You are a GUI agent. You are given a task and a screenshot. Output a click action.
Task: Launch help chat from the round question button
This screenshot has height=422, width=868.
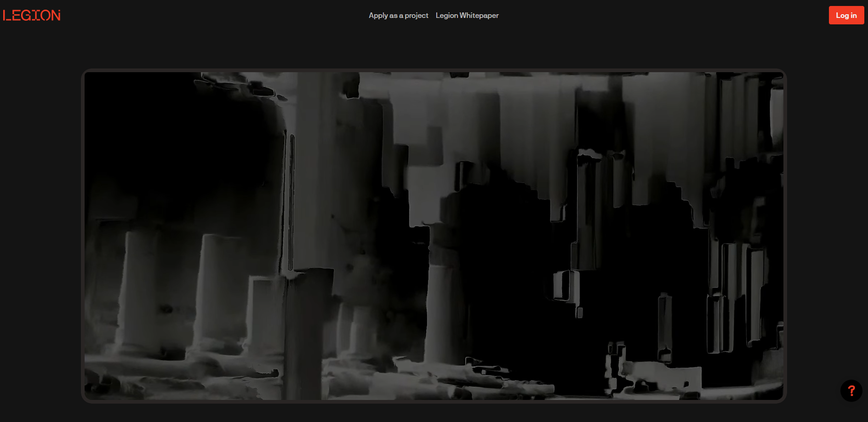click(x=851, y=391)
